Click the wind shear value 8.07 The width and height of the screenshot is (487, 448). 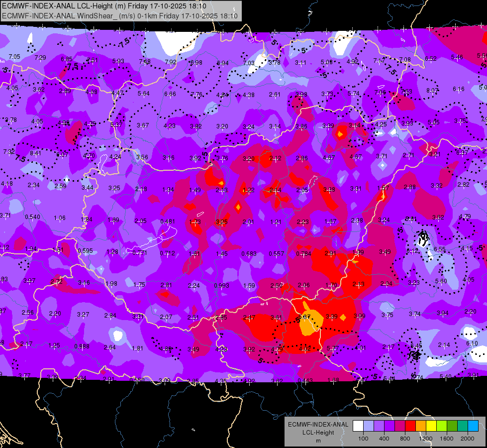click(432, 91)
